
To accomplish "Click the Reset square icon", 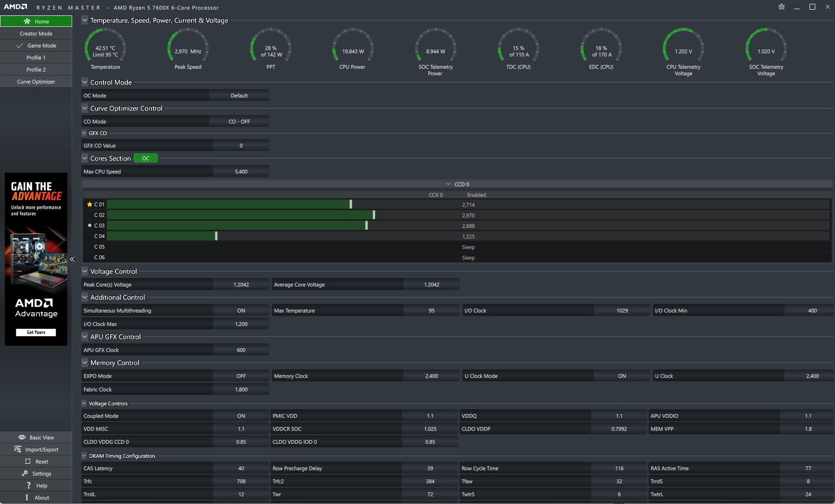I will (x=28, y=461).
